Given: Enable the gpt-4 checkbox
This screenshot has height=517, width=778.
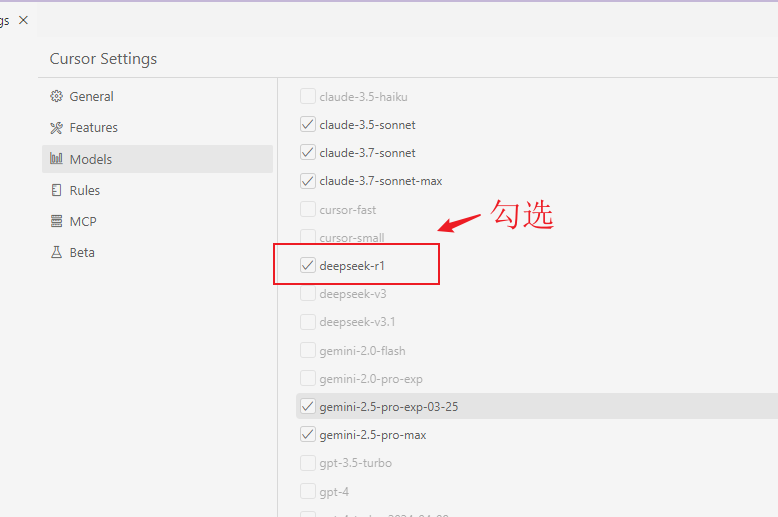Looking at the screenshot, I should click(x=308, y=491).
